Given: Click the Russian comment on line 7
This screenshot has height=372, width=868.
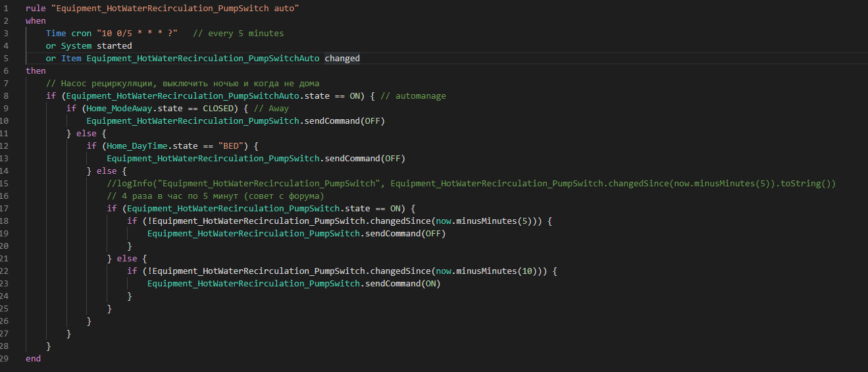Looking at the screenshot, I should click(183, 83).
